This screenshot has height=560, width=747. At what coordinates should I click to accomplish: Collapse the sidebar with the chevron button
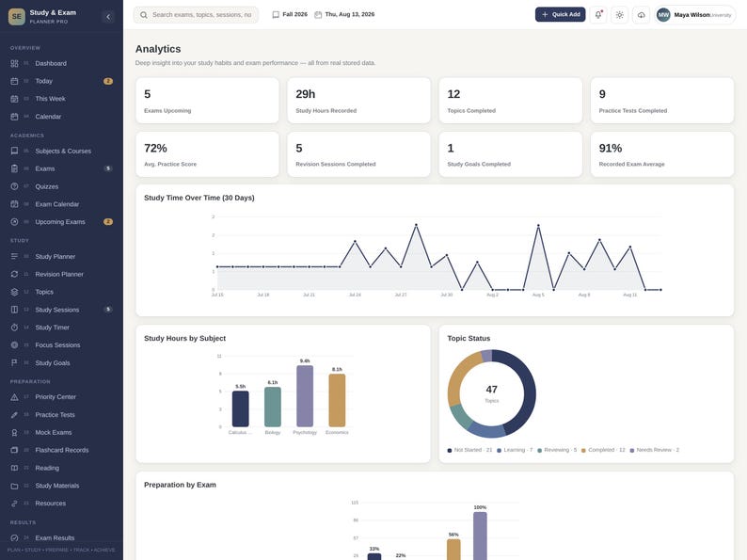(x=108, y=17)
